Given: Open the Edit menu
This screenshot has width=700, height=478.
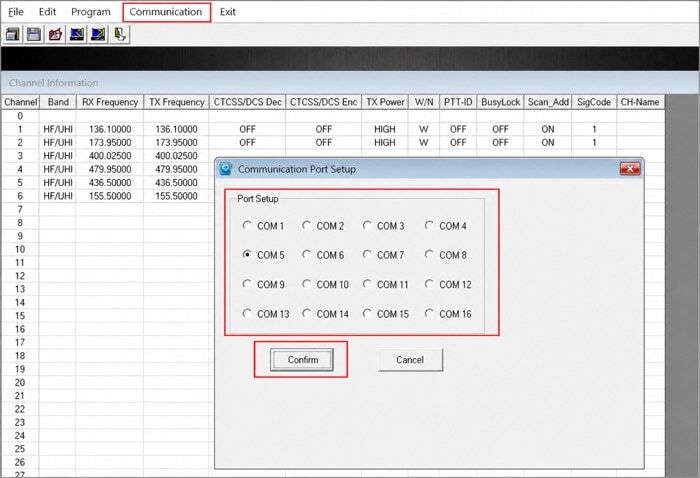Looking at the screenshot, I should point(47,12).
